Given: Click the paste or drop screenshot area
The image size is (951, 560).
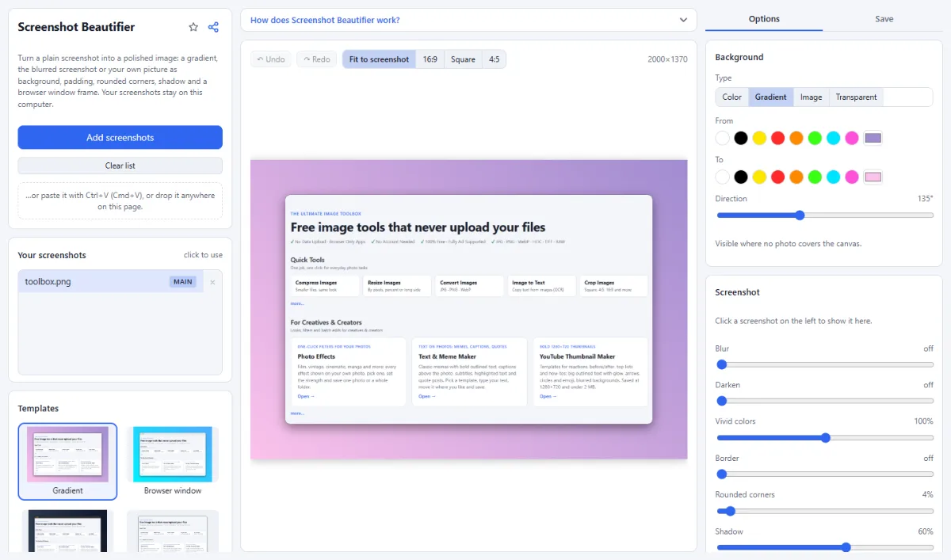Looking at the screenshot, I should pyautogui.click(x=120, y=201).
